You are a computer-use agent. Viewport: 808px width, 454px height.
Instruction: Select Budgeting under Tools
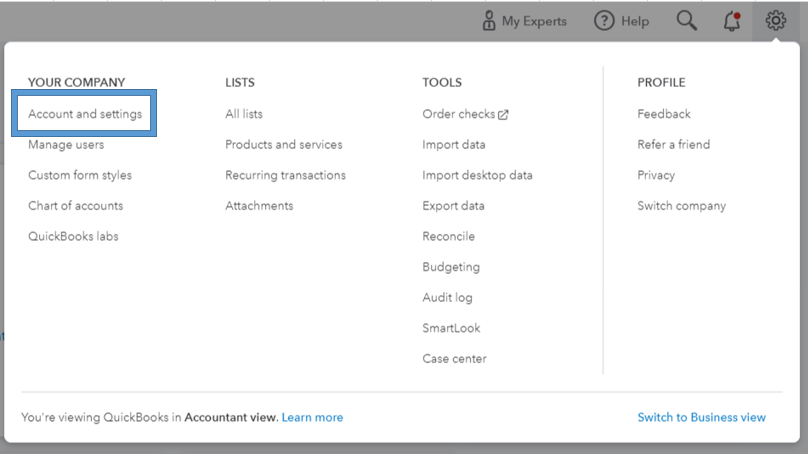(451, 267)
